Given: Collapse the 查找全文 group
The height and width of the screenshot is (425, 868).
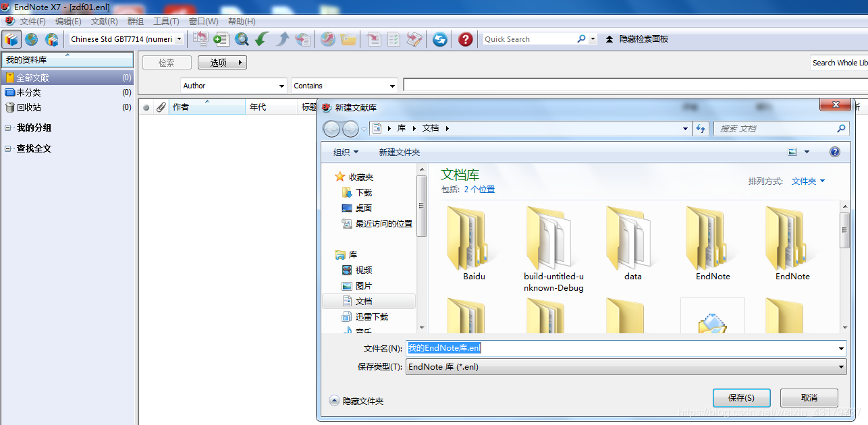Looking at the screenshot, I should pyautogui.click(x=8, y=148).
